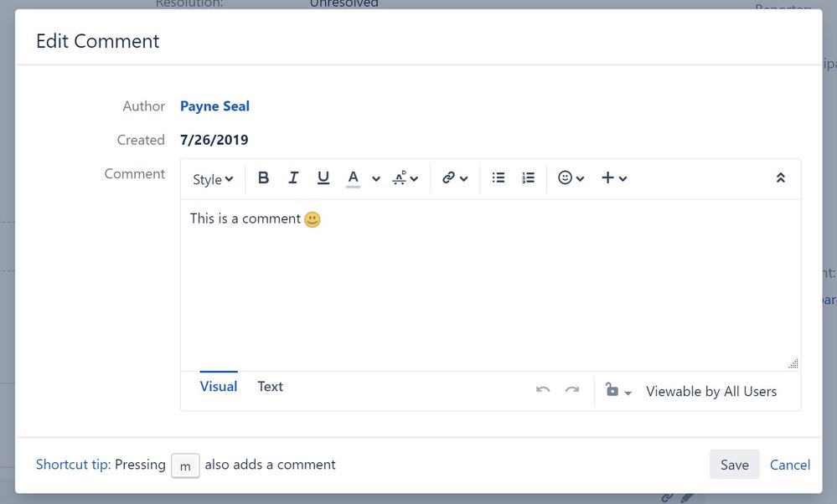
Task: Switch to the Visual editing tab
Action: tap(218, 386)
